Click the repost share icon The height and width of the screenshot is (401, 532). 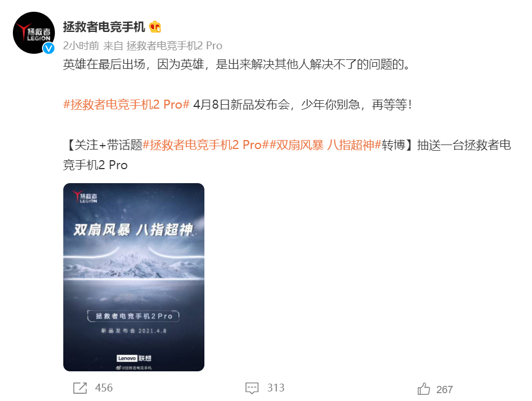tap(80, 388)
